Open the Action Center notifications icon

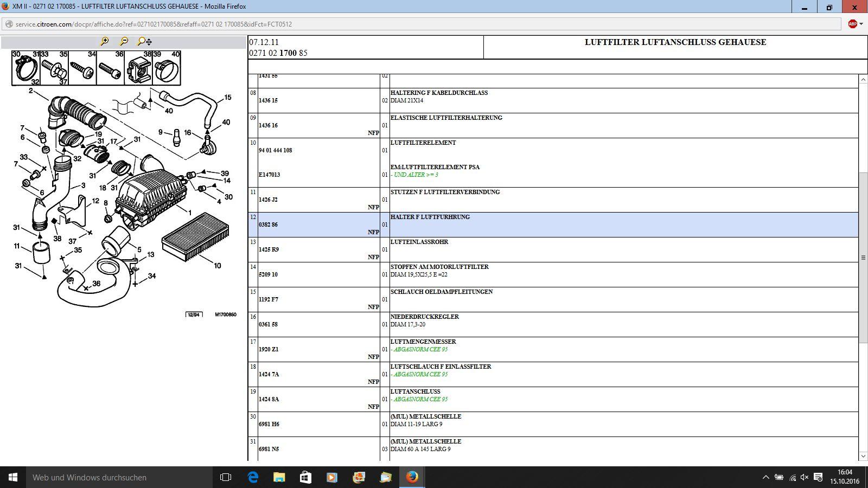(817, 477)
